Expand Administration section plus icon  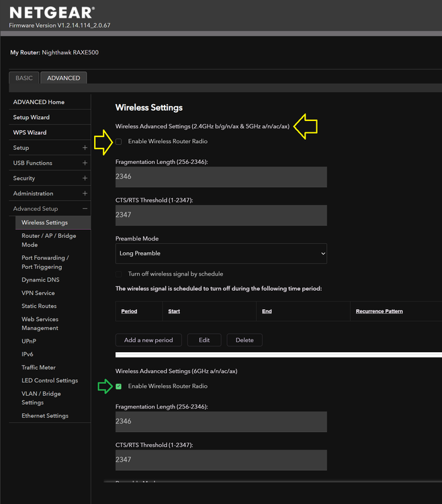tap(85, 194)
